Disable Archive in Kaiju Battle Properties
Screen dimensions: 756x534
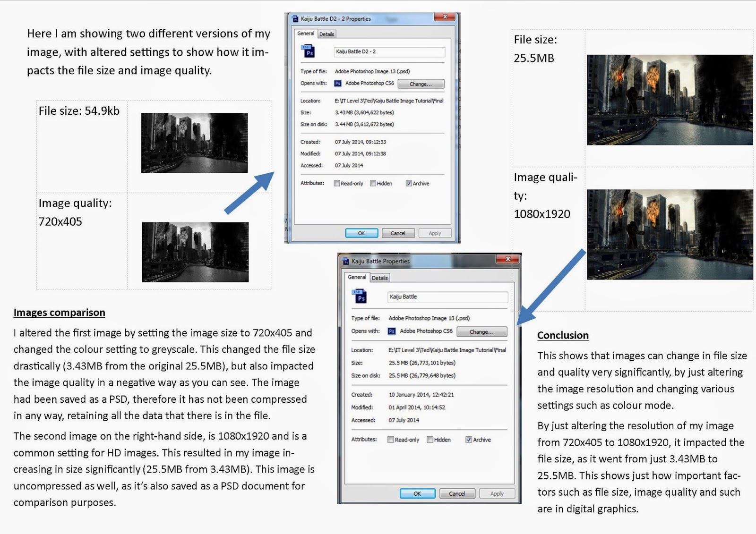(468, 440)
